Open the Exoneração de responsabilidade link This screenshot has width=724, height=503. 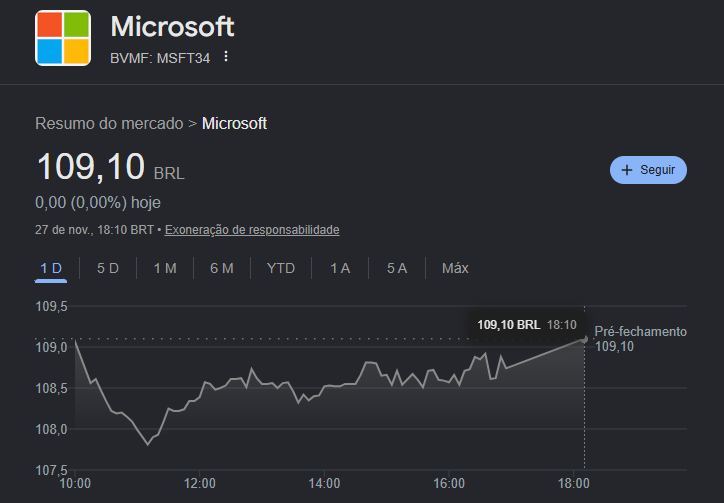(252, 230)
